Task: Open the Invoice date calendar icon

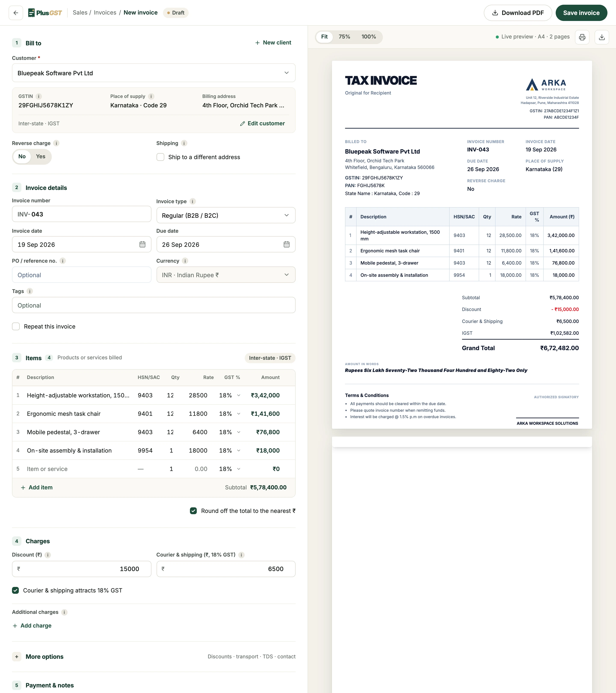Action: 142,244
